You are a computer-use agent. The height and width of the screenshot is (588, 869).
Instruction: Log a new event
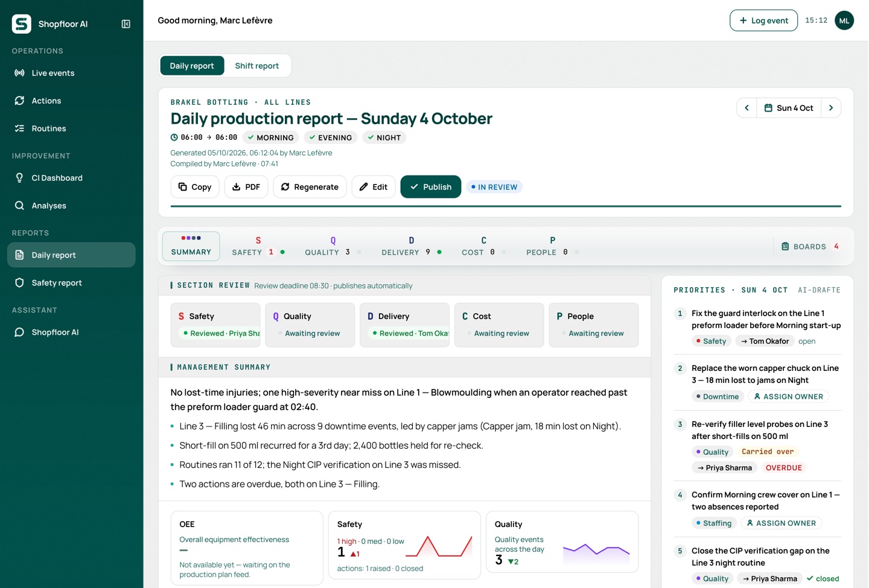tap(763, 21)
